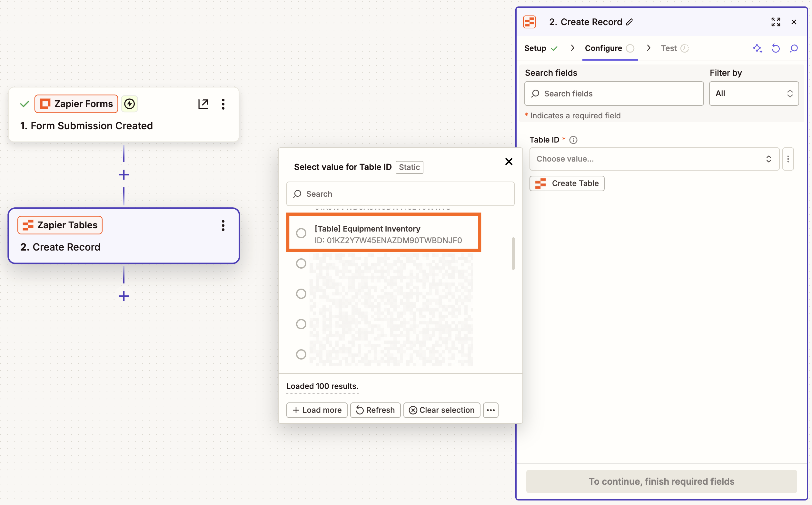The image size is (812, 505).
Task: Expand the Create Record panel to fullscreen
Action: (776, 22)
